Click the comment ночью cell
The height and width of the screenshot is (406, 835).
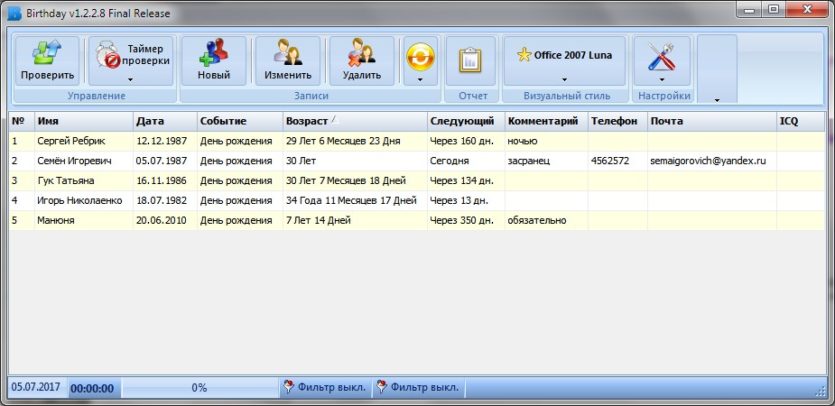click(546, 141)
